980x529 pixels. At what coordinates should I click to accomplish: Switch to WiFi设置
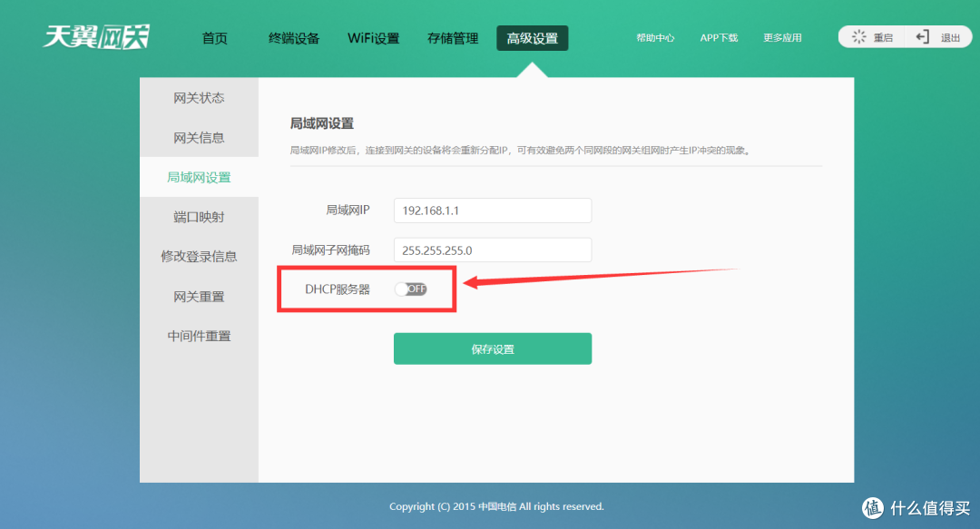click(x=373, y=38)
